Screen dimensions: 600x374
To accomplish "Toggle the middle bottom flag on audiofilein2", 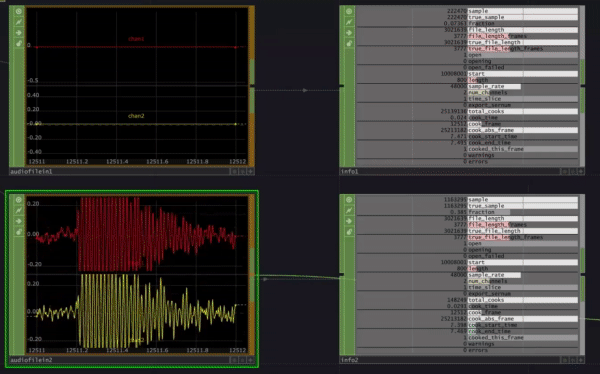I will pyautogui.click(x=242, y=360).
